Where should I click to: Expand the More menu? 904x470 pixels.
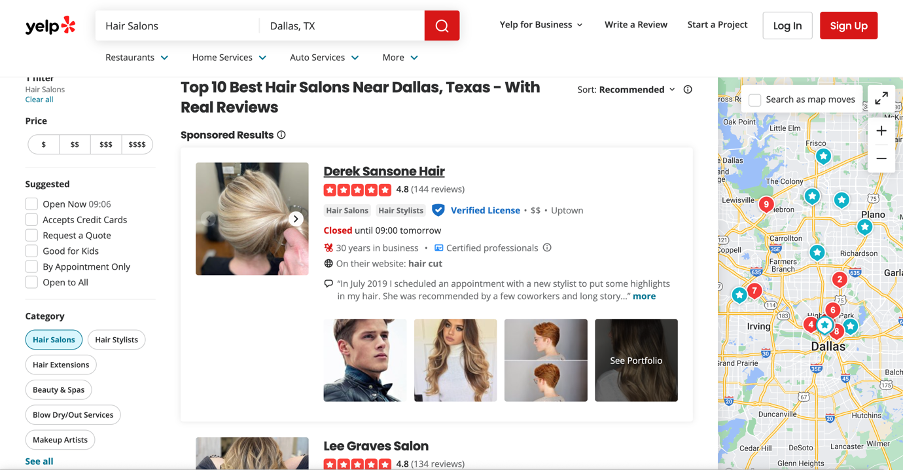tap(400, 58)
